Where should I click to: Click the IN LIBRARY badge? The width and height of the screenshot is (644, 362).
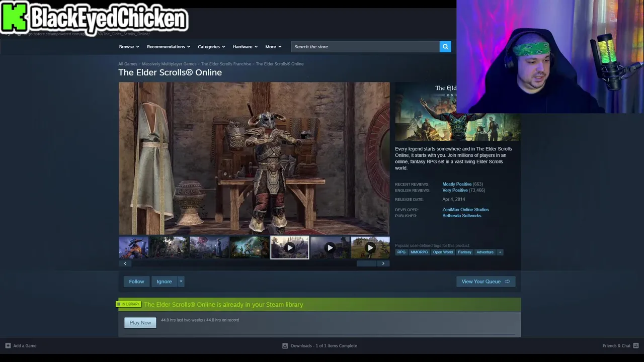[x=129, y=304]
